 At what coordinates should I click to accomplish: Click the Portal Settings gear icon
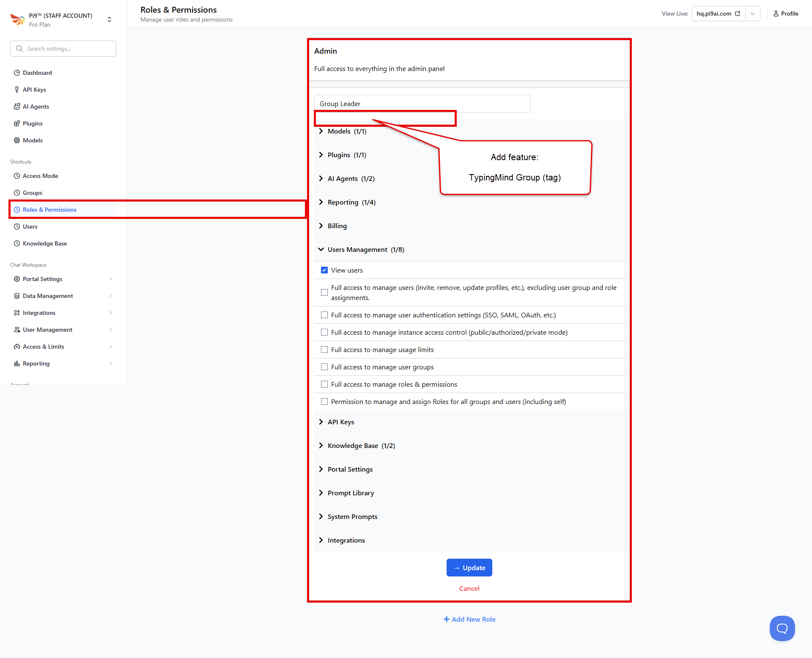[x=17, y=279]
